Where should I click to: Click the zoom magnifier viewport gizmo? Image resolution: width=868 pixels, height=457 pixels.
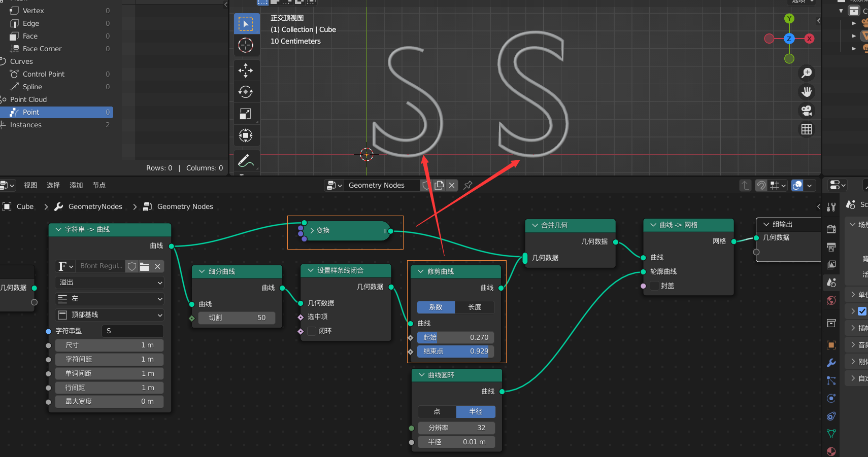tap(807, 73)
